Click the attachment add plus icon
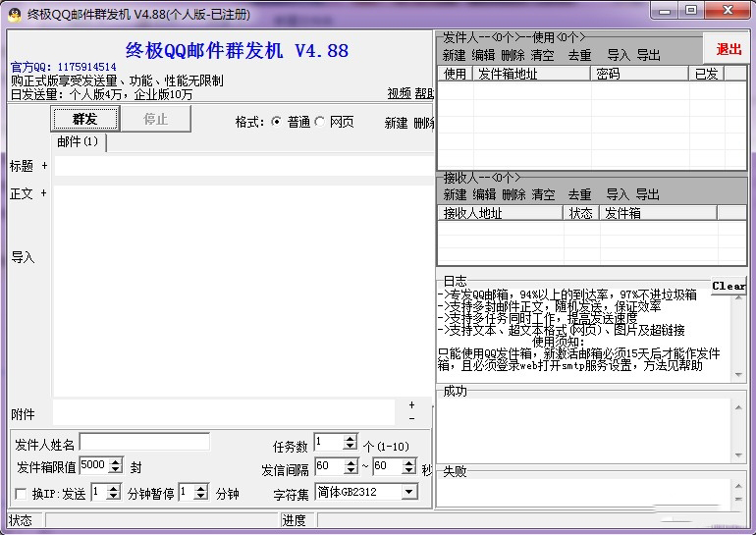756x535 pixels. tap(411, 404)
